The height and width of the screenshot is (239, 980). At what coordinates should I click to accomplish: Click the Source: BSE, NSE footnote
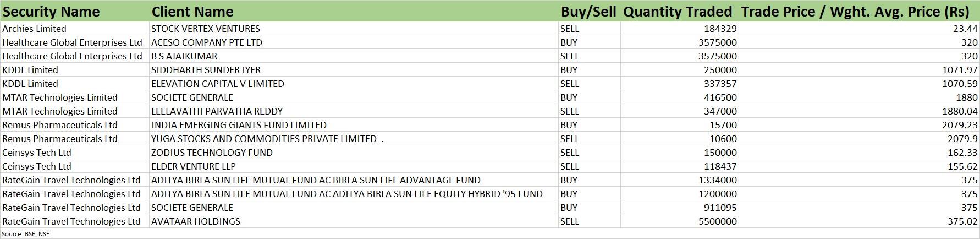(25, 234)
